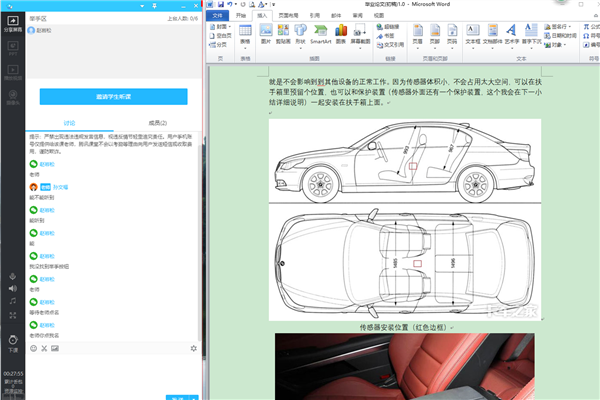Open the Table (表格) insert dropdown

pos(245,37)
